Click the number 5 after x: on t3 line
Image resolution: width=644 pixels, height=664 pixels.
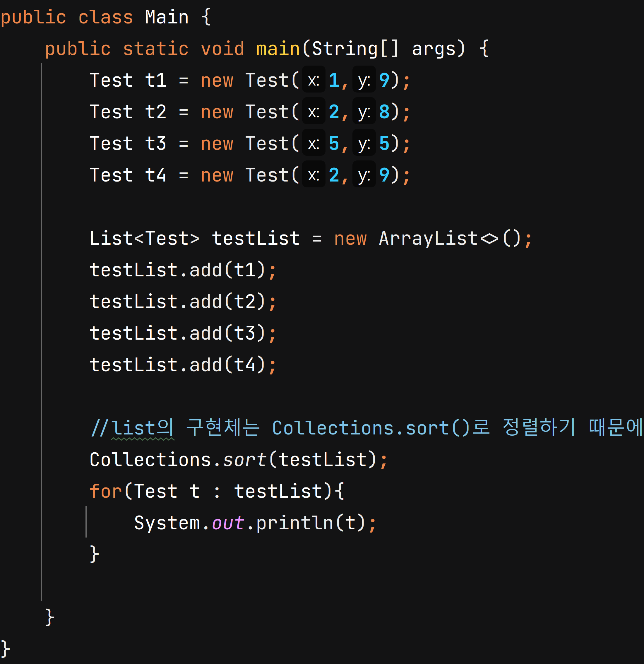(334, 144)
